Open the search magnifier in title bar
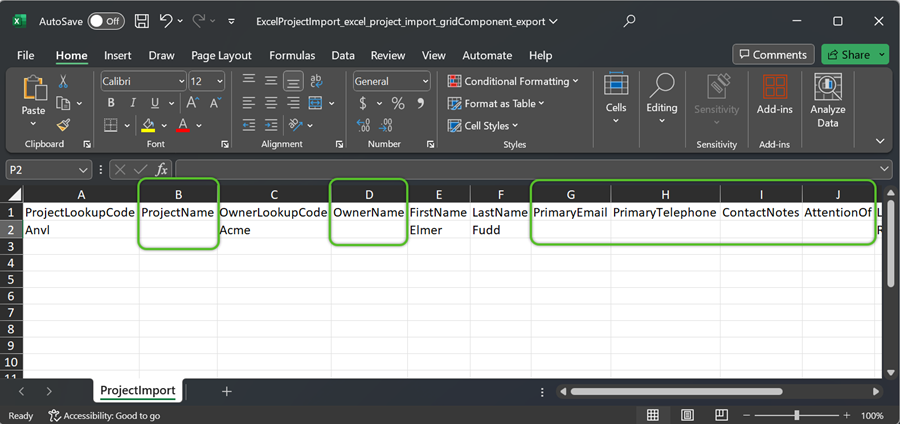The height and width of the screenshot is (424, 900). [629, 21]
